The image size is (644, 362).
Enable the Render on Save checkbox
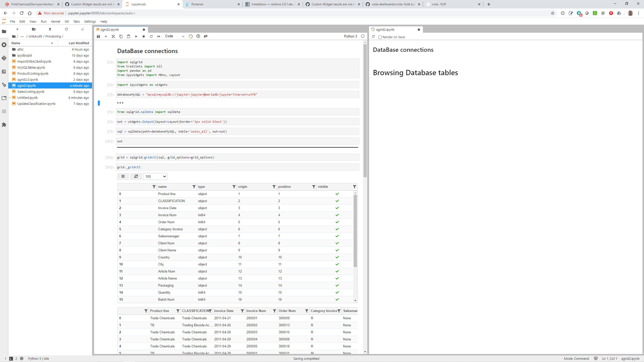380,37
